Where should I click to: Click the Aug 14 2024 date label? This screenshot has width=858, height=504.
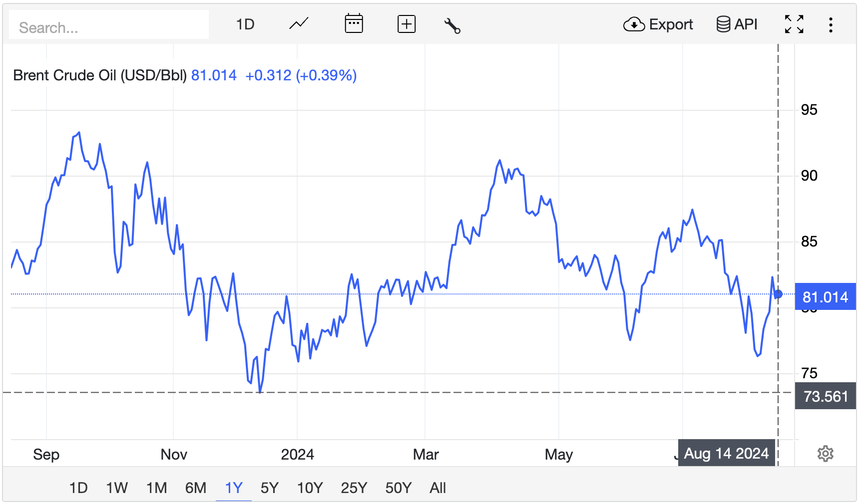(726, 453)
